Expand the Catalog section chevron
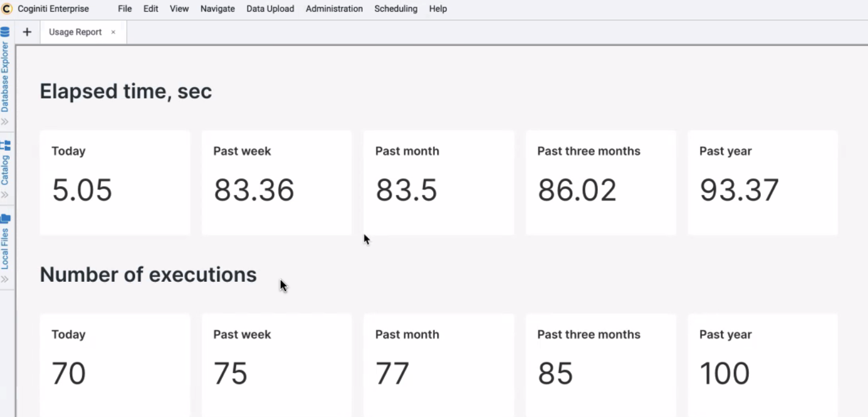Screen dimensions: 868x417 pyautogui.click(x=5, y=195)
